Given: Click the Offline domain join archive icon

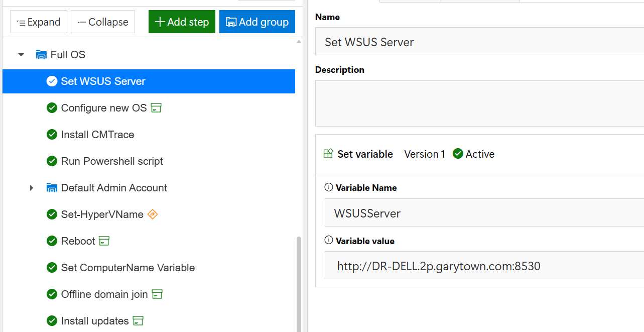Looking at the screenshot, I should [x=157, y=294].
